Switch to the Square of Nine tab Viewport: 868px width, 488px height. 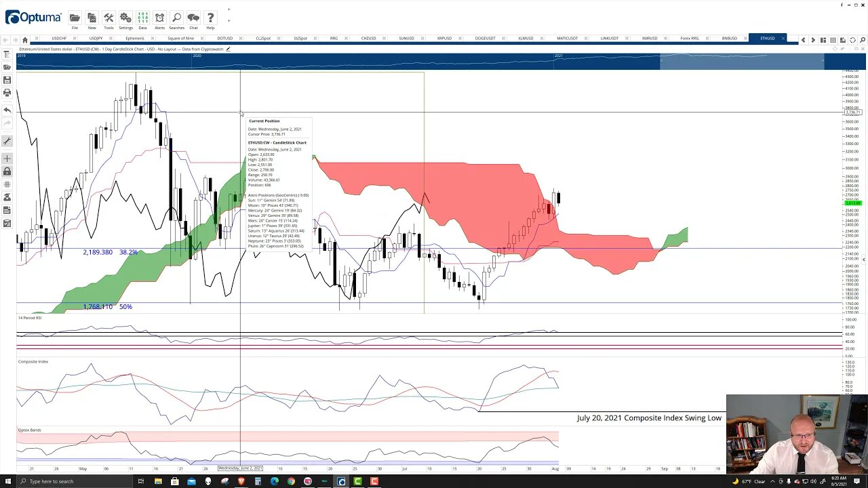(x=180, y=39)
